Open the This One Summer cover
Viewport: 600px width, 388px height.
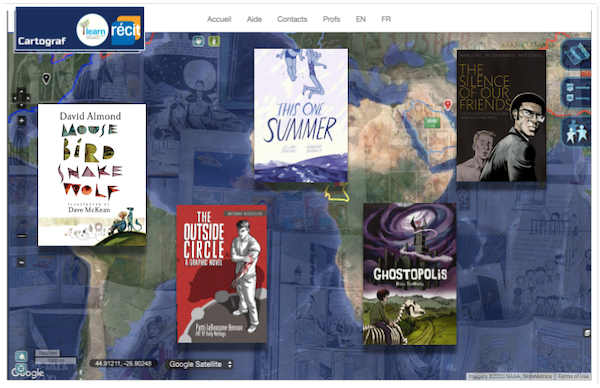point(301,116)
